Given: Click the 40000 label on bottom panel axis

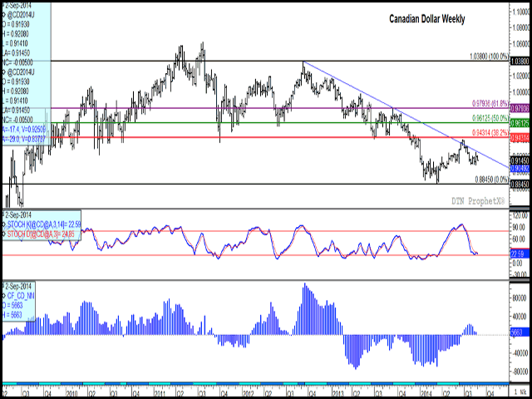Looking at the screenshot, I should click(520, 318).
